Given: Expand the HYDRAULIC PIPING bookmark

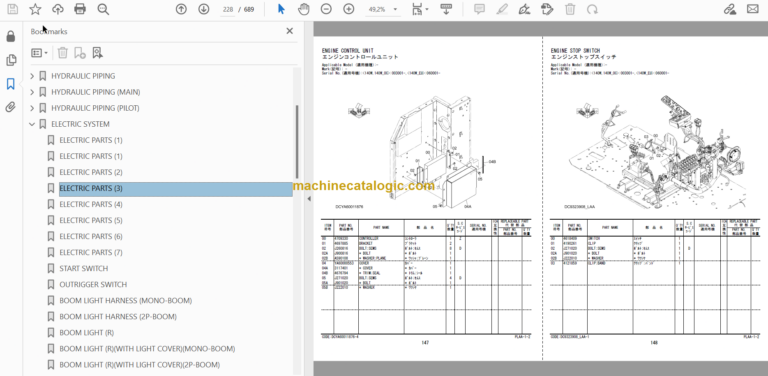Looking at the screenshot, I should [32, 76].
